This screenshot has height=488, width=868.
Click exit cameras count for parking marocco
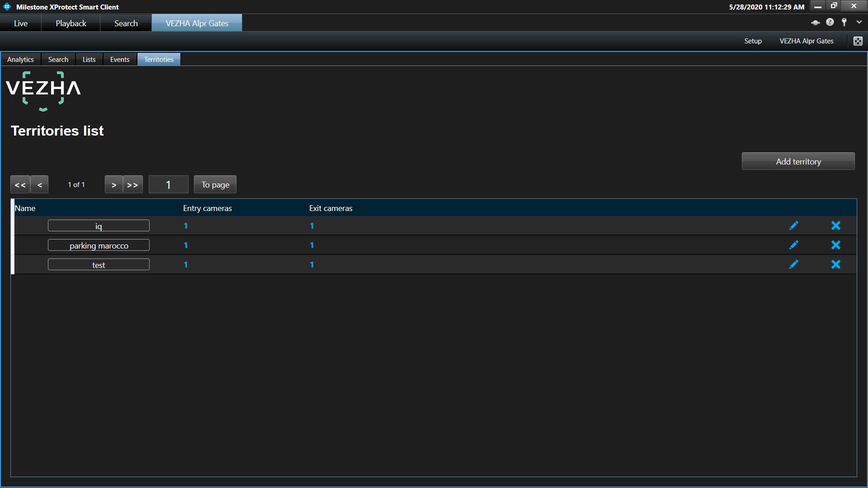click(x=311, y=245)
